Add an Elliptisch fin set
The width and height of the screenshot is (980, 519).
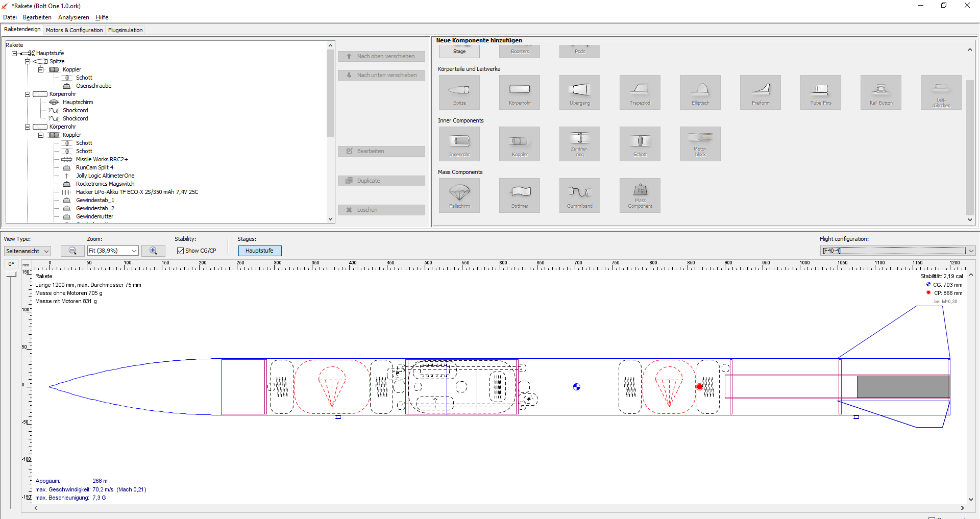pyautogui.click(x=700, y=92)
